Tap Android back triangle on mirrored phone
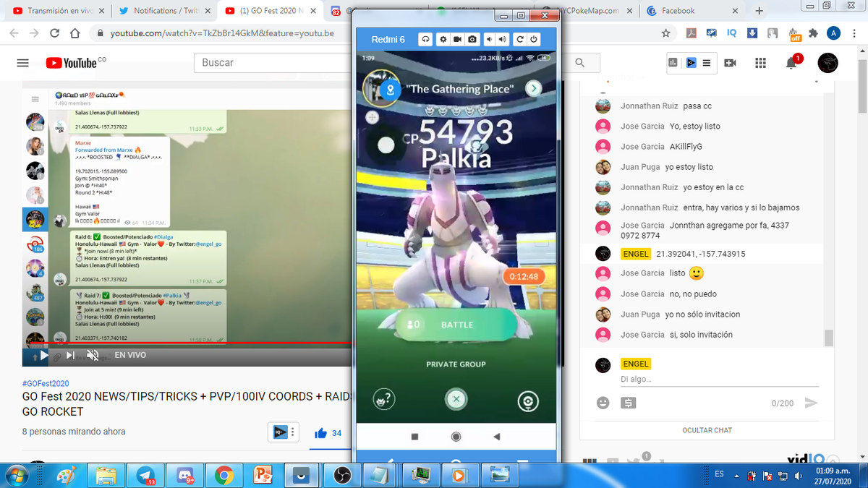 pos(496,437)
